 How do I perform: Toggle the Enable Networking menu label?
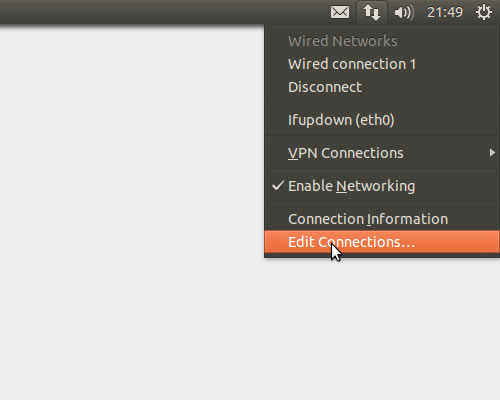coord(351,186)
